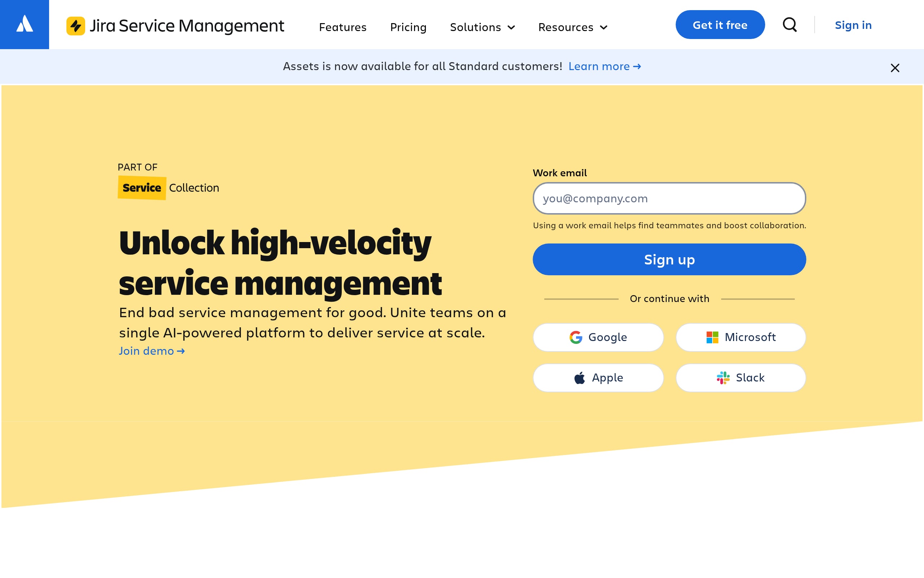This screenshot has width=924, height=578.
Task: Click the Jira Service Management lightning icon
Action: click(75, 26)
